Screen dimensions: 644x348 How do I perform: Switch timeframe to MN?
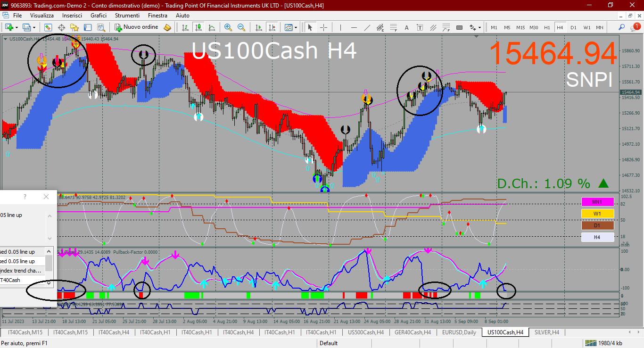pos(600,27)
